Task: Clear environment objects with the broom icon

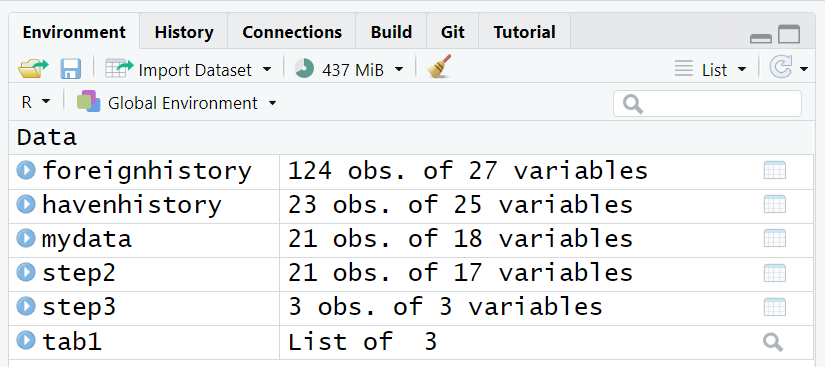Action: point(439,67)
